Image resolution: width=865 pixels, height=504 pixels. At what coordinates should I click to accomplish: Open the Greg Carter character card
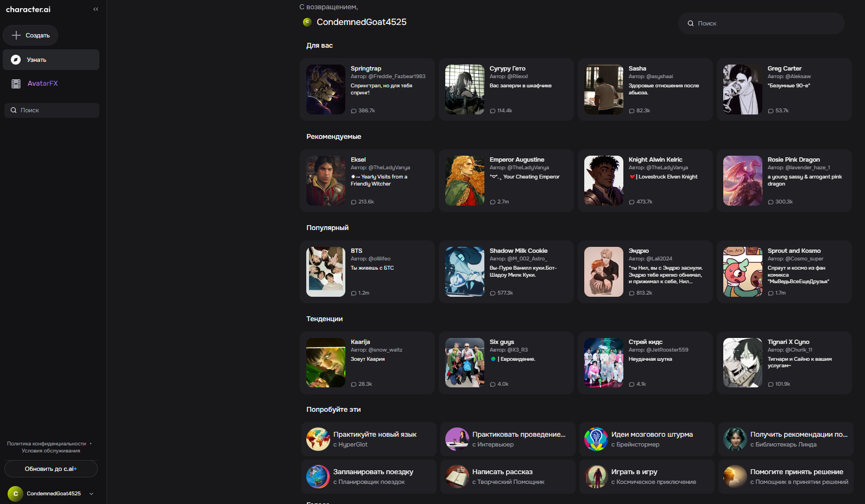pos(784,90)
